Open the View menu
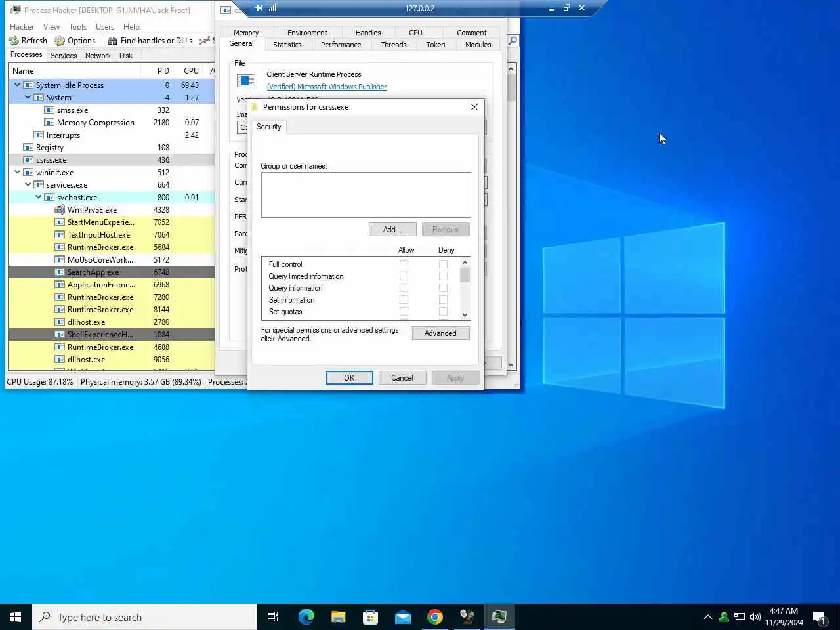840x630 pixels. pyautogui.click(x=51, y=27)
